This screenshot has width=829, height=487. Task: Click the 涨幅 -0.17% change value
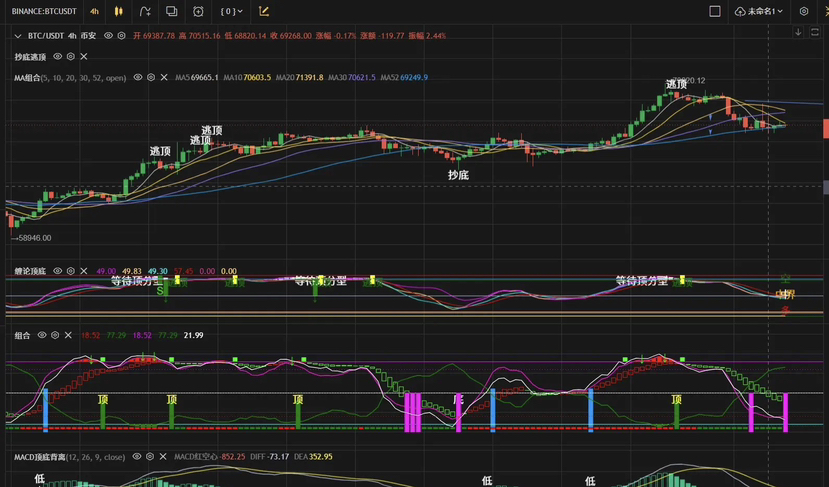click(x=336, y=36)
